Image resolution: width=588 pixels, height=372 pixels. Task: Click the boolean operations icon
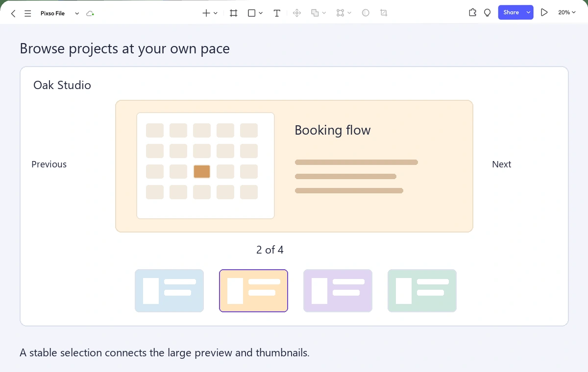pyautogui.click(x=315, y=13)
